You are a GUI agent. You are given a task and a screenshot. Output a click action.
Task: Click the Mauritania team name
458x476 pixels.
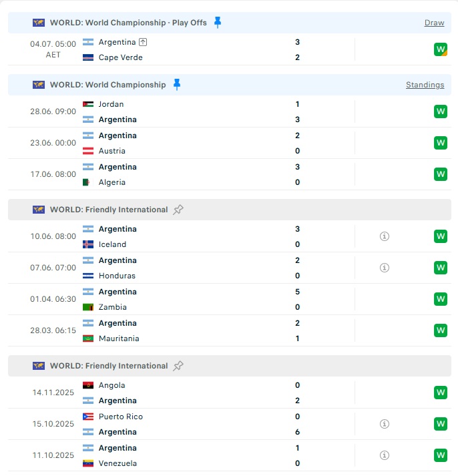pos(119,338)
